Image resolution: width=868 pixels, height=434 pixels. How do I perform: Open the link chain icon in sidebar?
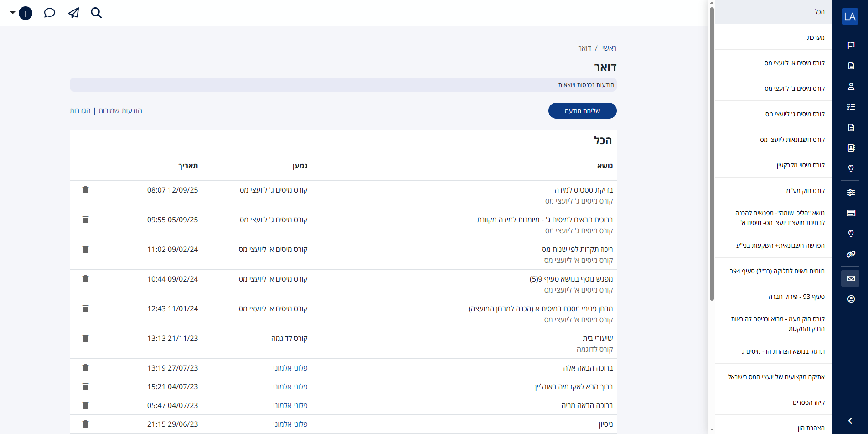pyautogui.click(x=851, y=254)
